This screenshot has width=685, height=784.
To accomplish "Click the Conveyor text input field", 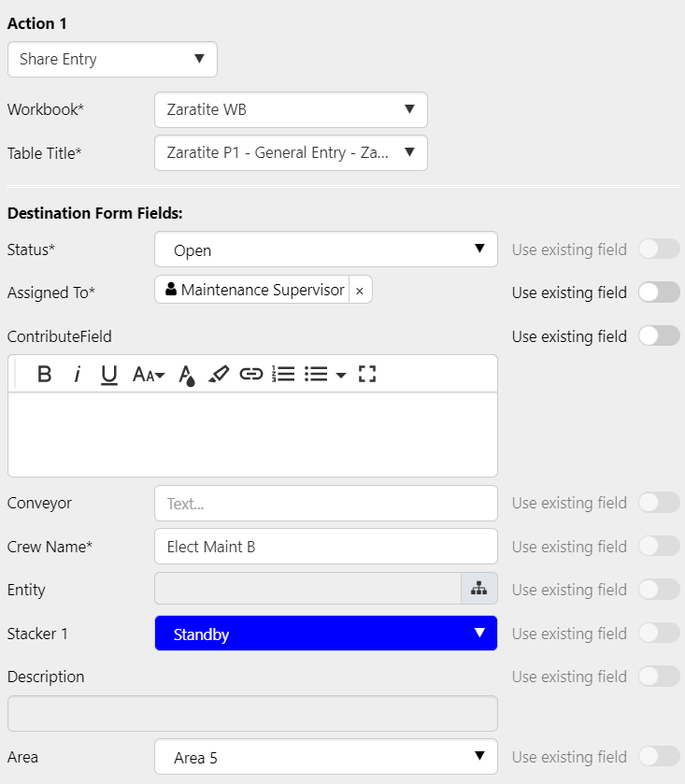I will [x=325, y=503].
